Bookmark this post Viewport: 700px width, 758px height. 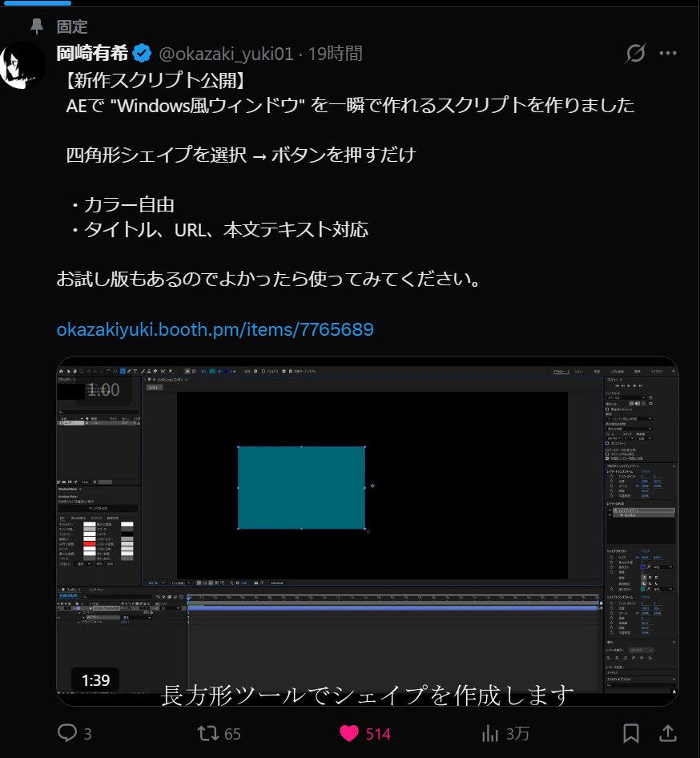(x=631, y=733)
